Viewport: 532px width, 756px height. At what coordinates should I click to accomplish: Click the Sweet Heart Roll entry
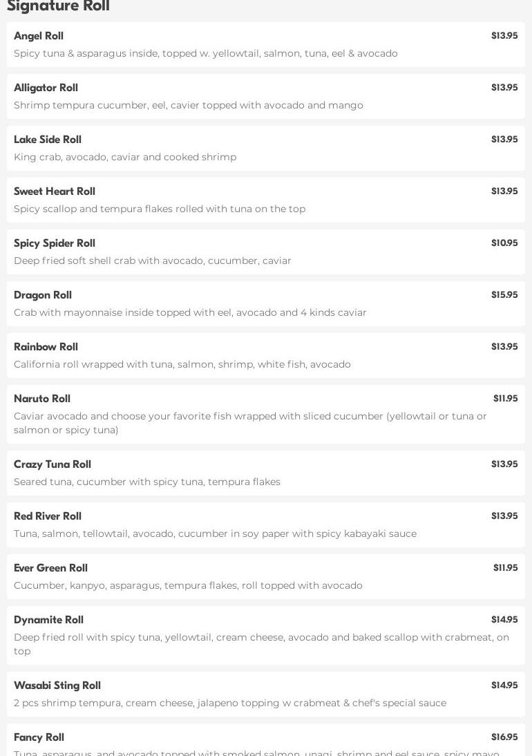pos(265,200)
